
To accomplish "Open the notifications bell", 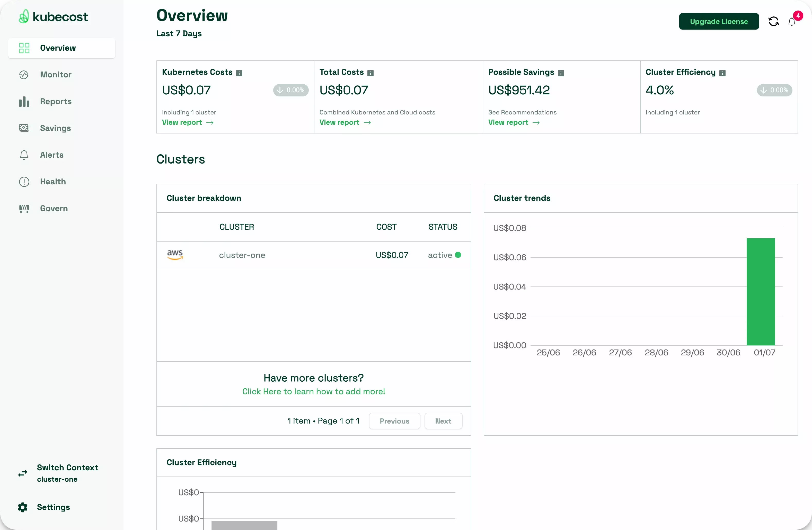I will click(x=791, y=21).
